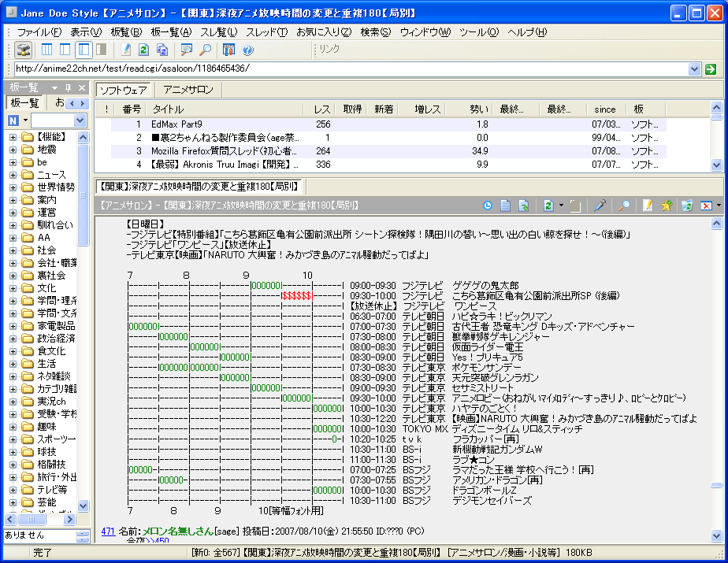Select the Mozilla Firefox質問スレッド thread row
Viewport: 728px width, 563px height.
coord(388,151)
